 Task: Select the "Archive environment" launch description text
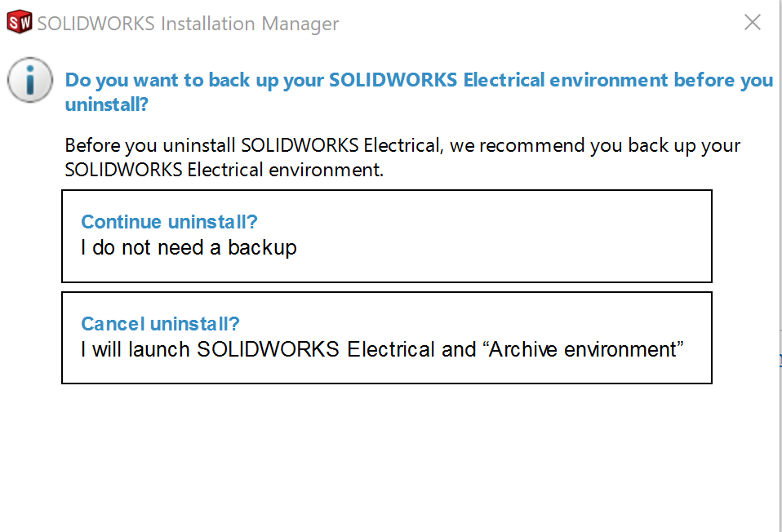382,349
